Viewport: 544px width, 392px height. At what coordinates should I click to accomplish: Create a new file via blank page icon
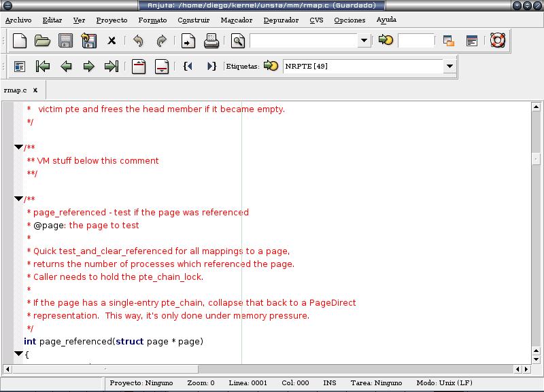(20, 41)
